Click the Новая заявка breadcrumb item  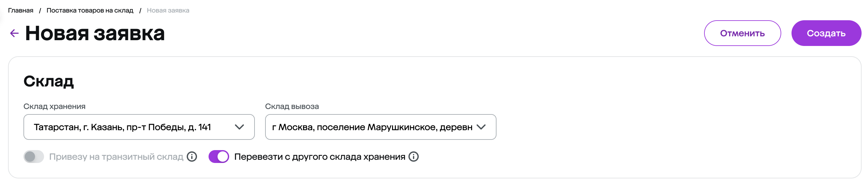pyautogui.click(x=168, y=10)
